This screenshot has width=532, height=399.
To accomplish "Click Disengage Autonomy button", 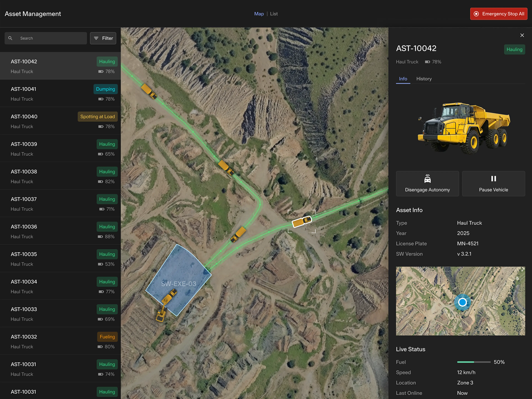I will coord(427,184).
